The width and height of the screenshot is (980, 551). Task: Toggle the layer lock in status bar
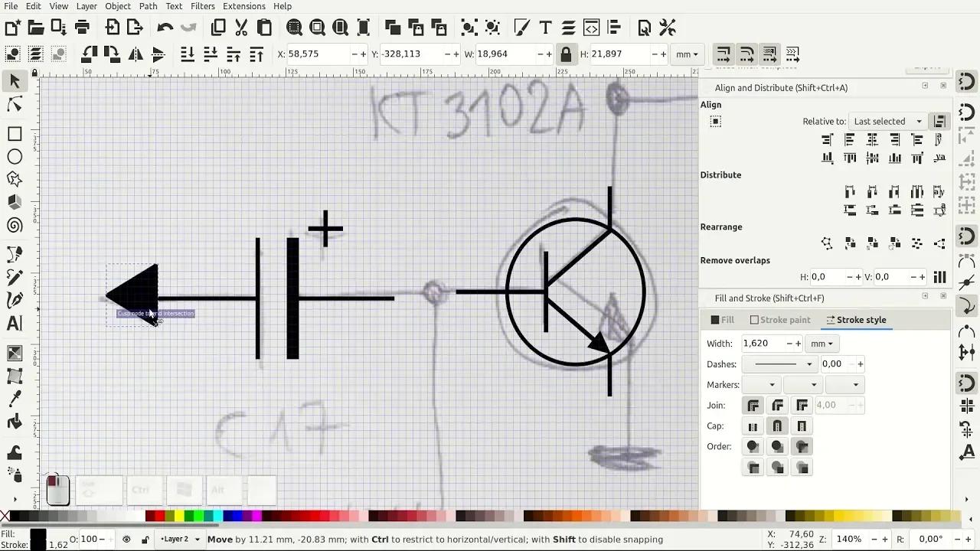144,539
